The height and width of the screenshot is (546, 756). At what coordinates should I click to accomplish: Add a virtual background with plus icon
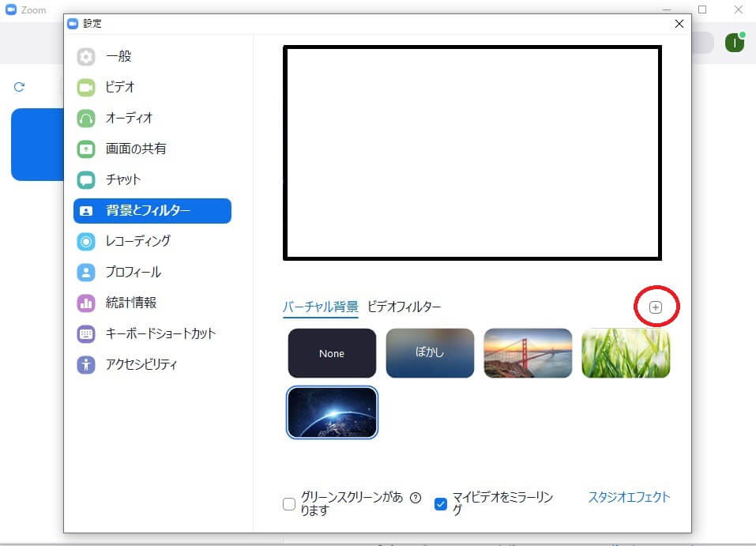pos(655,307)
